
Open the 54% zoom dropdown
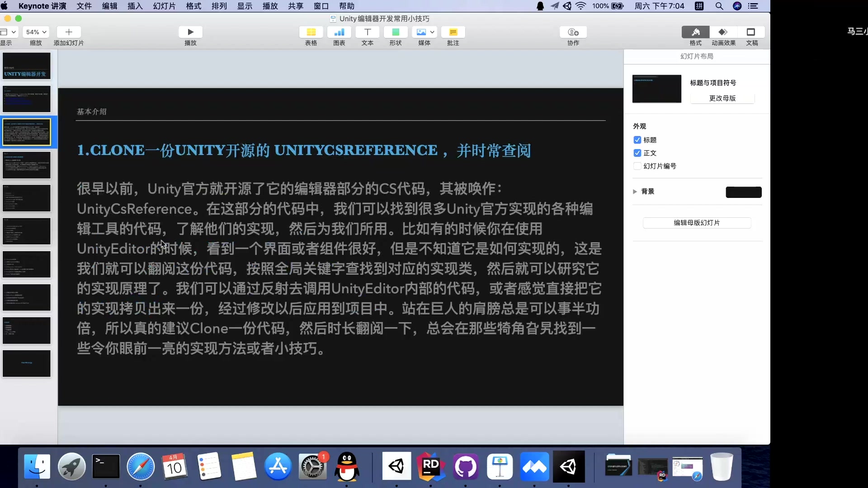point(36,32)
